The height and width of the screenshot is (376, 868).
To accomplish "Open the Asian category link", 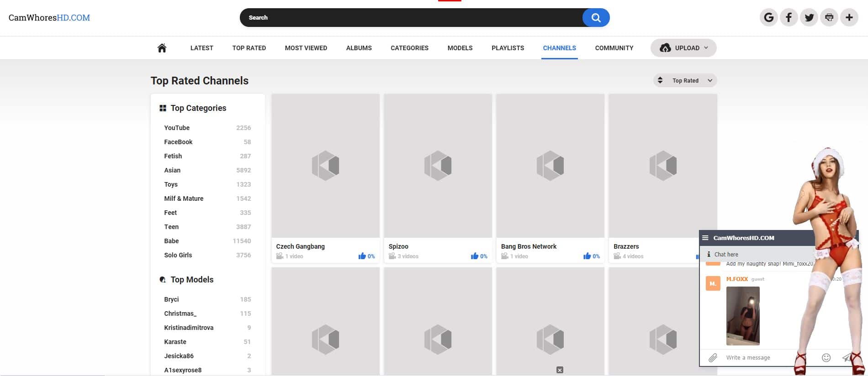I will click(x=172, y=170).
